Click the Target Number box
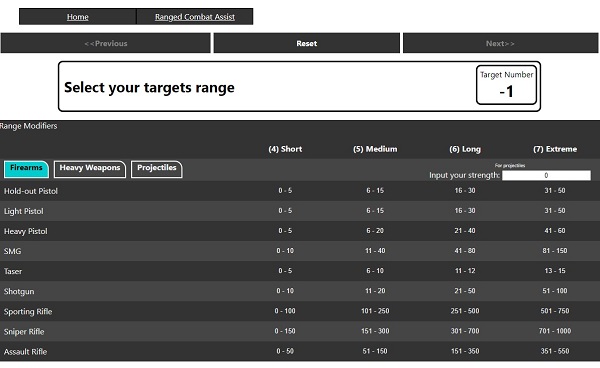The height and width of the screenshot is (368, 600). pos(506,85)
